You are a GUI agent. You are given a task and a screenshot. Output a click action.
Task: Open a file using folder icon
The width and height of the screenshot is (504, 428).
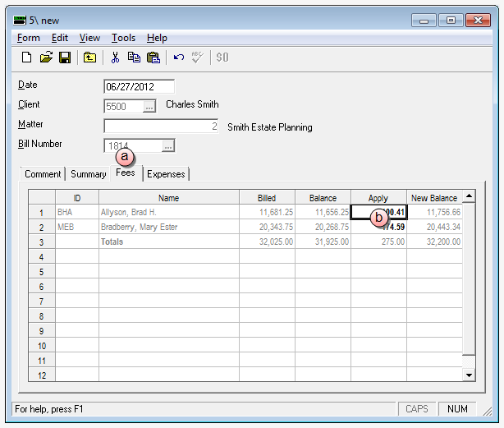[46, 58]
